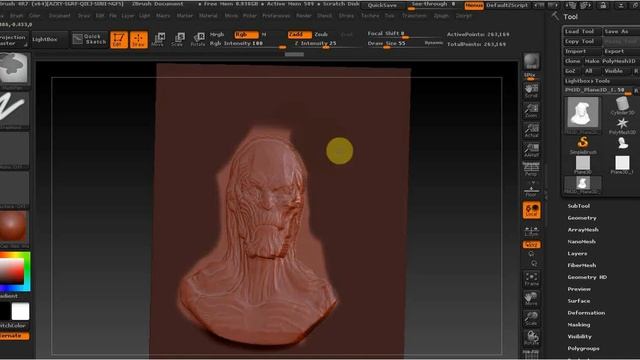Toggle Zsub sculpt mode
Screen dimensions: 640x360
click(322, 35)
